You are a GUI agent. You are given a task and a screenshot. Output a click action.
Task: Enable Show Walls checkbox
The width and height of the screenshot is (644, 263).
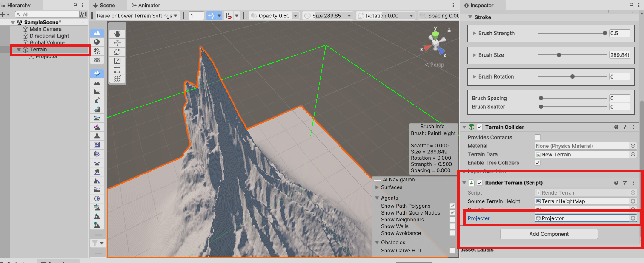[452, 226]
